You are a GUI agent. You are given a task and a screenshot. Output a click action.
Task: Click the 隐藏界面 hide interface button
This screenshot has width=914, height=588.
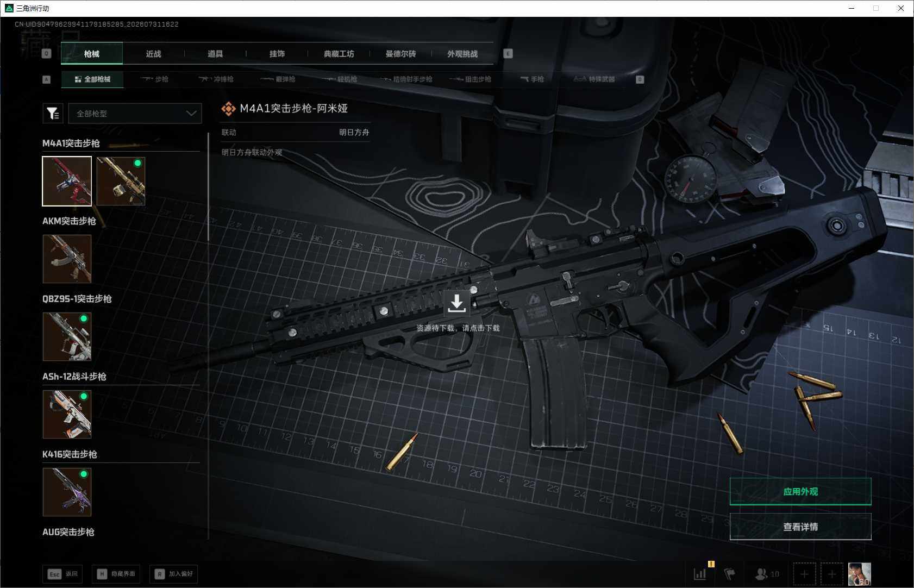[x=117, y=574]
